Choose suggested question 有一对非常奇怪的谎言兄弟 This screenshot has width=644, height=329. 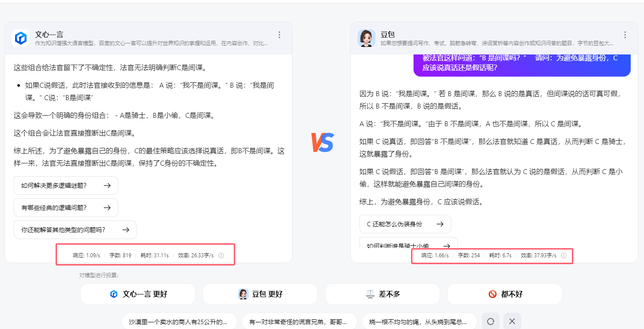[x=300, y=322]
